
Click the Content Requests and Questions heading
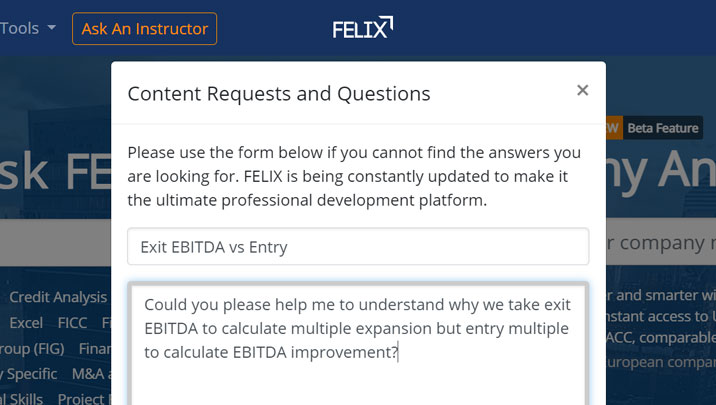tap(279, 94)
